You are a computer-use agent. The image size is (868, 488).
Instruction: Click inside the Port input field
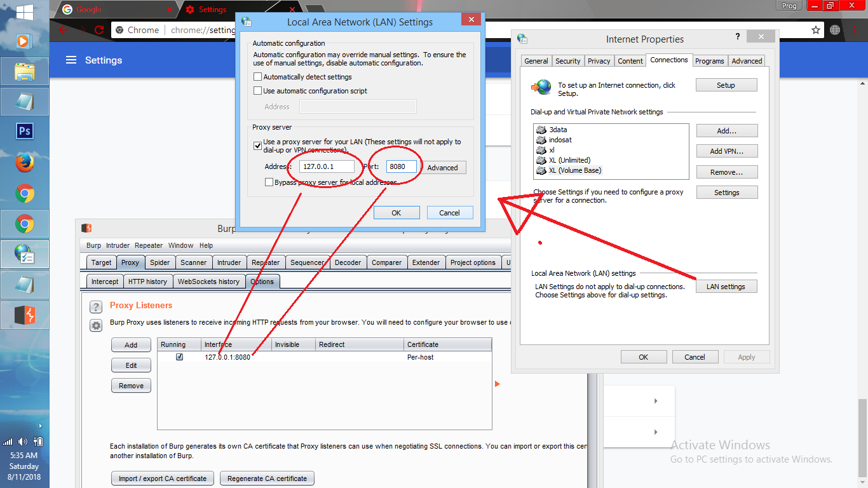tap(400, 166)
